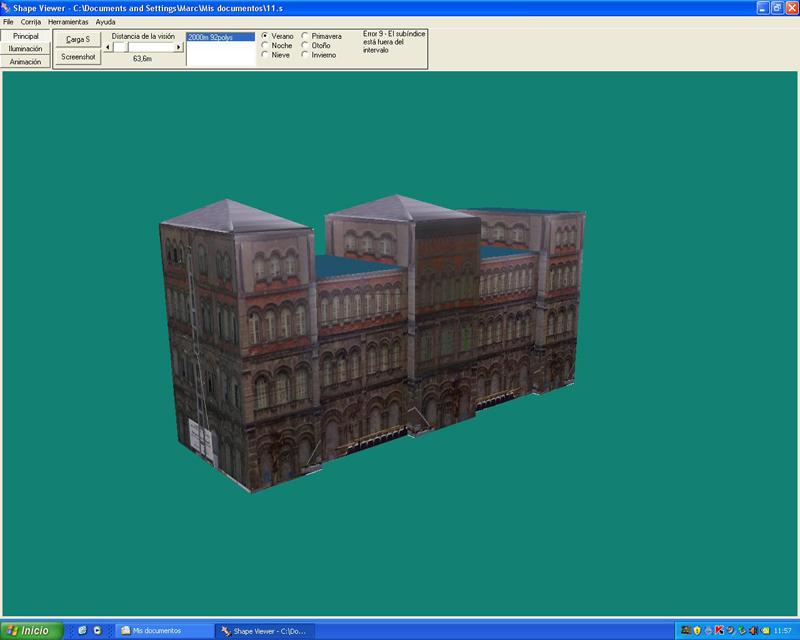
Task: Open the Herramientas menu
Action: tap(69, 21)
